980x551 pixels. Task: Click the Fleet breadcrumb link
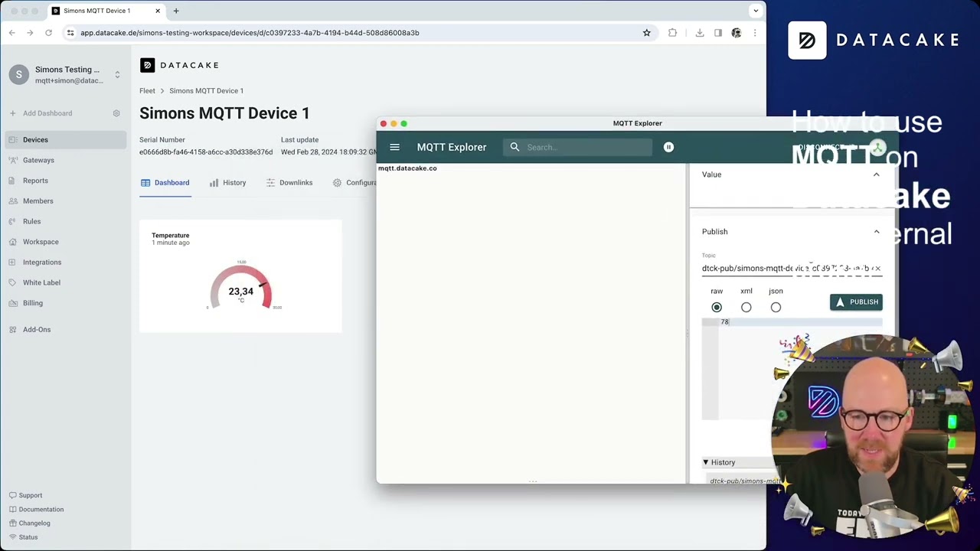point(147,91)
